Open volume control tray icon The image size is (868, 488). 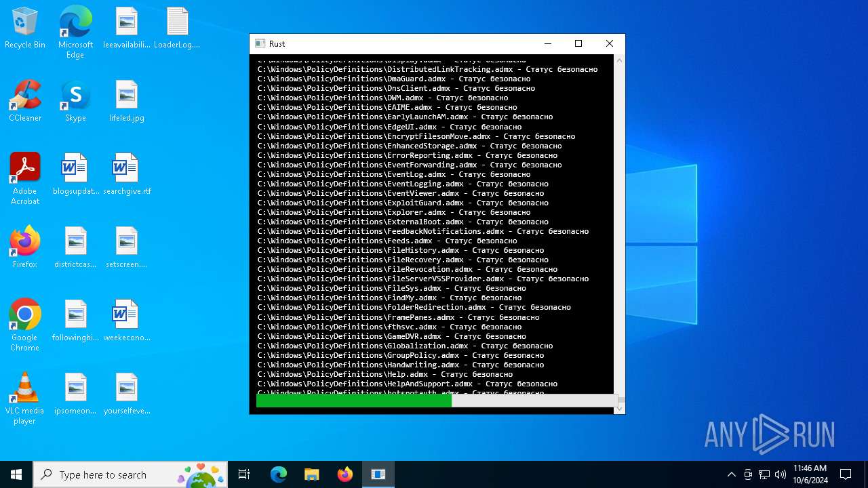coord(781,474)
